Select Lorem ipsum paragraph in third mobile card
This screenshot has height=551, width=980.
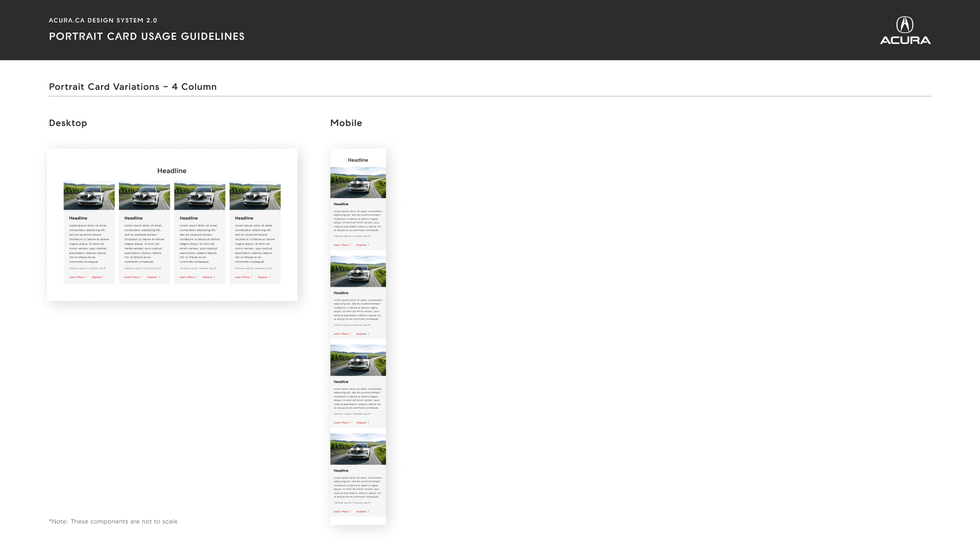[358, 398]
